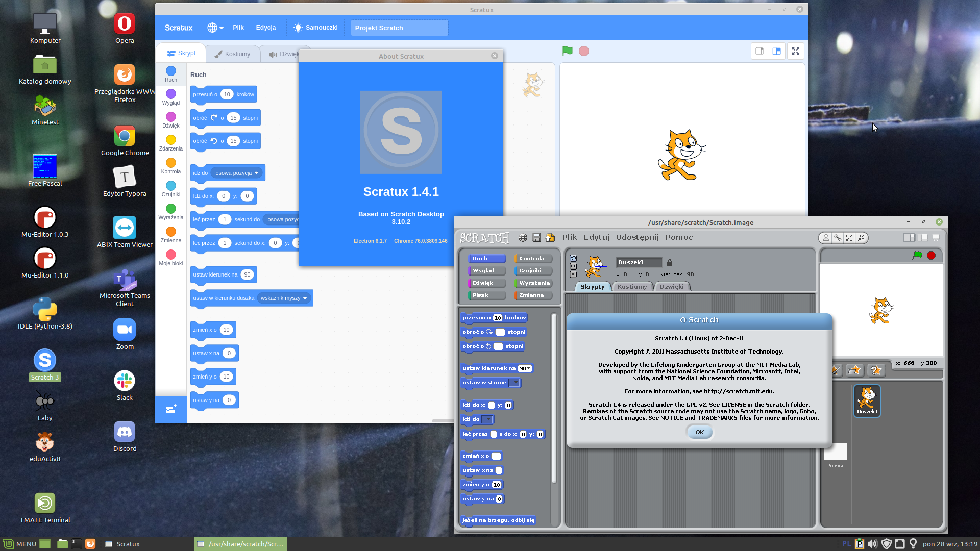Switch to the Kostiumy tab in Scratux
Viewport: 980px width, 551px height.
[x=233, y=54]
